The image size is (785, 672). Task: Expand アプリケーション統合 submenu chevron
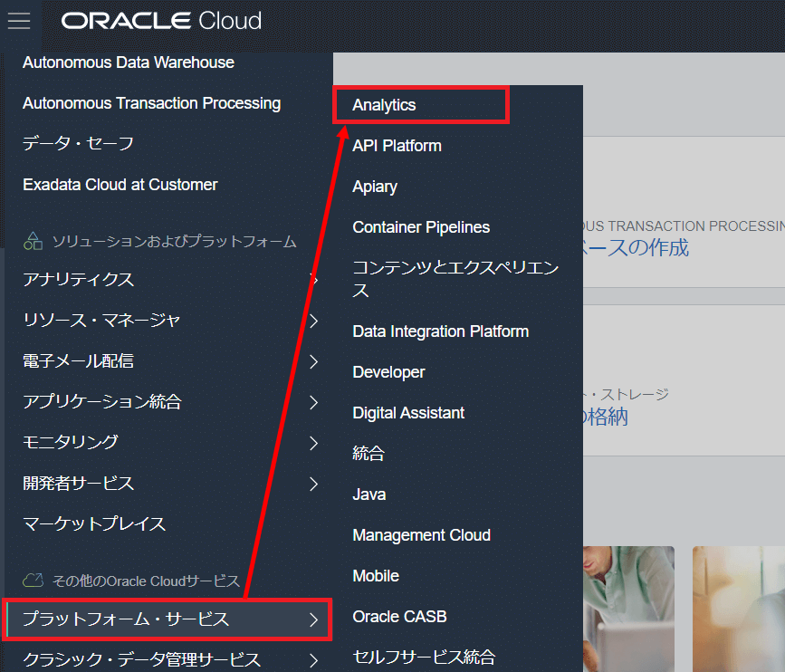click(x=314, y=402)
